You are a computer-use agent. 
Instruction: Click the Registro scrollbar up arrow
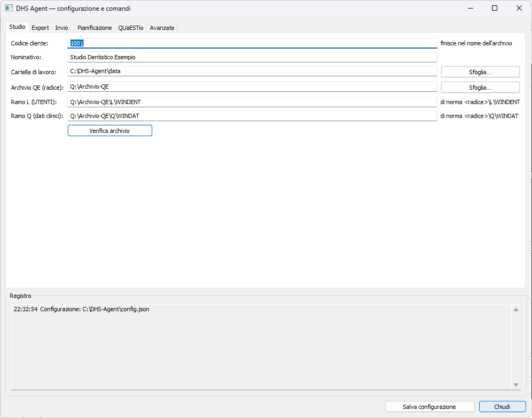tap(516, 310)
